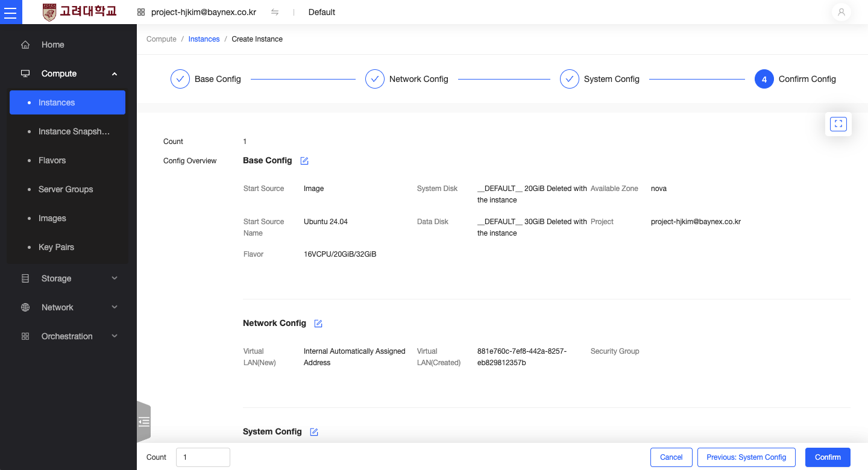Open Key Pairs in the sidebar
The height and width of the screenshot is (470, 868).
pos(68,247)
